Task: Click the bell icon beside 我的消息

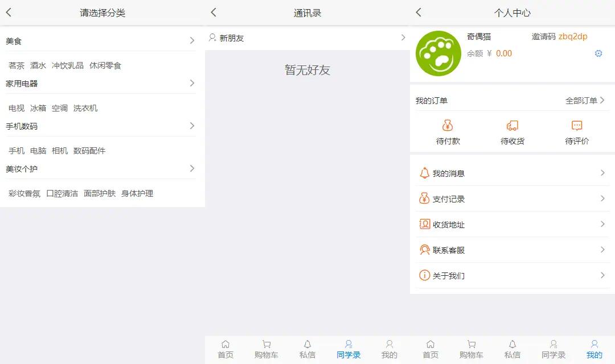Action: 424,173
